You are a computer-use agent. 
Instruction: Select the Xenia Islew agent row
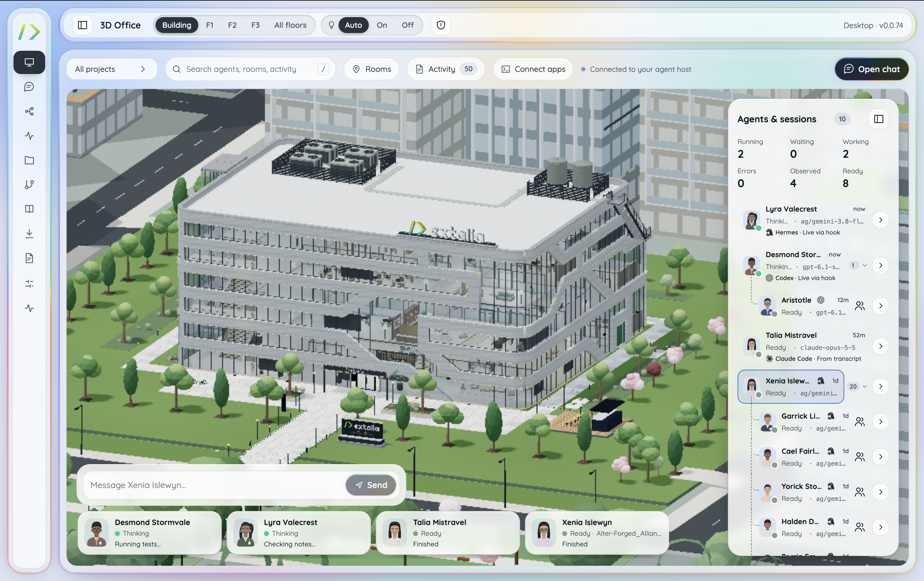[x=790, y=387]
